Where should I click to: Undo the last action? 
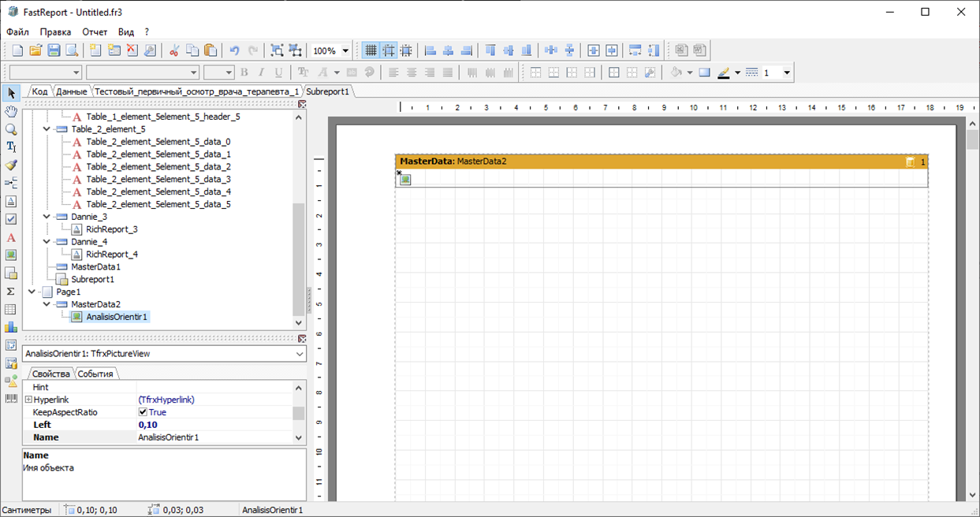(x=234, y=50)
